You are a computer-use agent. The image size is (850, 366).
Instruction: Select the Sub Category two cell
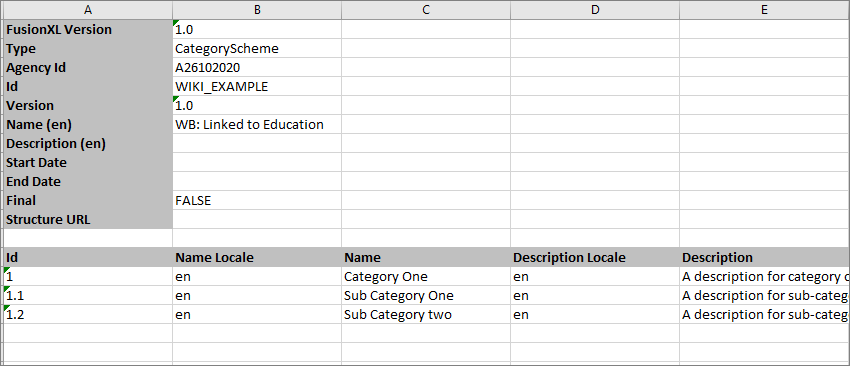coord(426,314)
